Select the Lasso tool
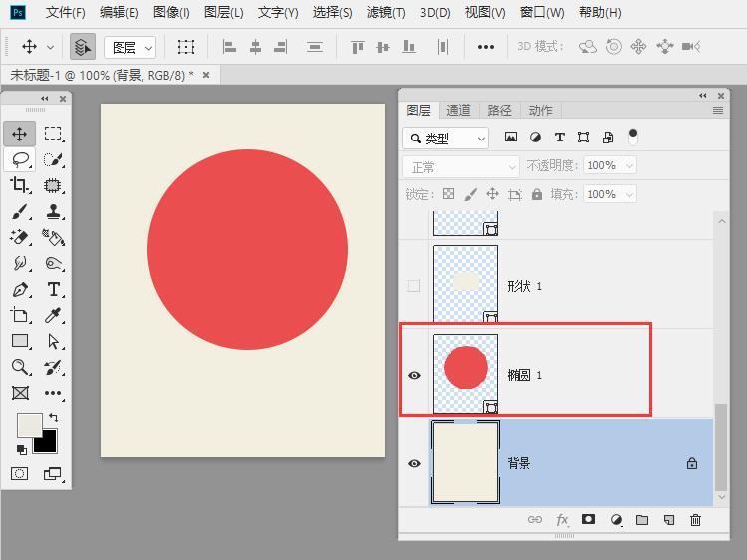This screenshot has height=560, width=747. tap(20, 159)
